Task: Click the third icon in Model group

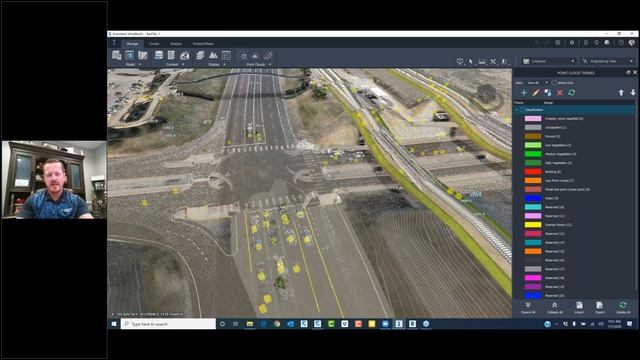Action: click(142, 55)
